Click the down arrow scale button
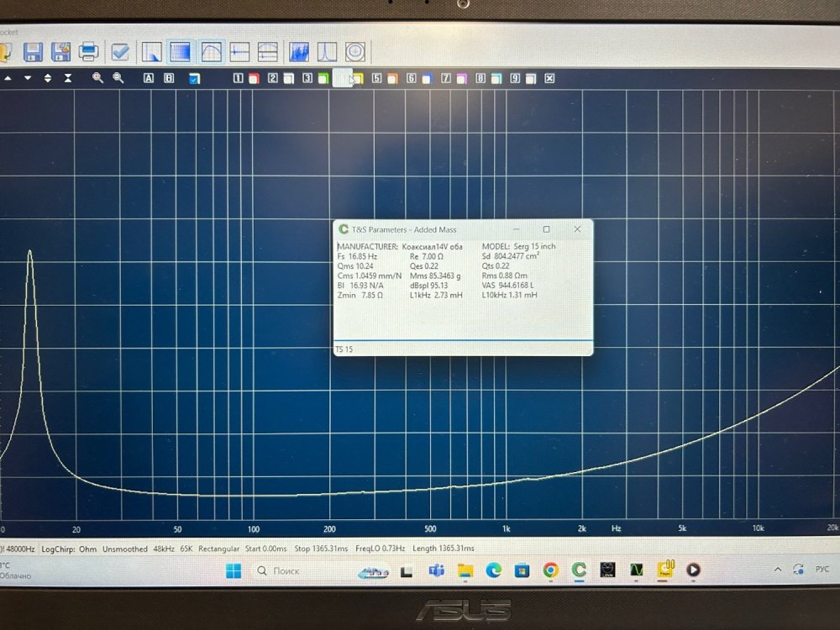The height and width of the screenshot is (630, 840). click(28, 78)
